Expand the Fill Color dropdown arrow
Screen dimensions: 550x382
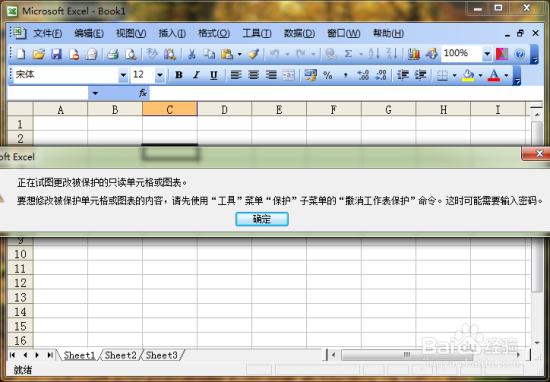pyautogui.click(x=480, y=75)
